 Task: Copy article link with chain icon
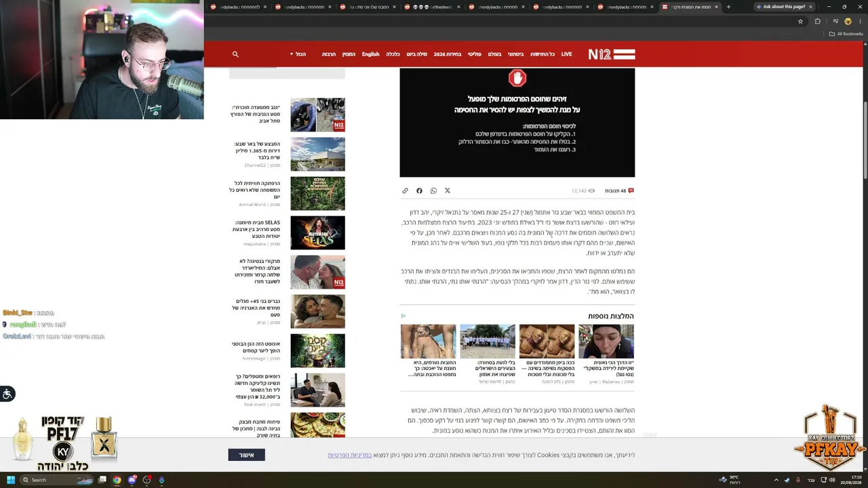pos(406,191)
